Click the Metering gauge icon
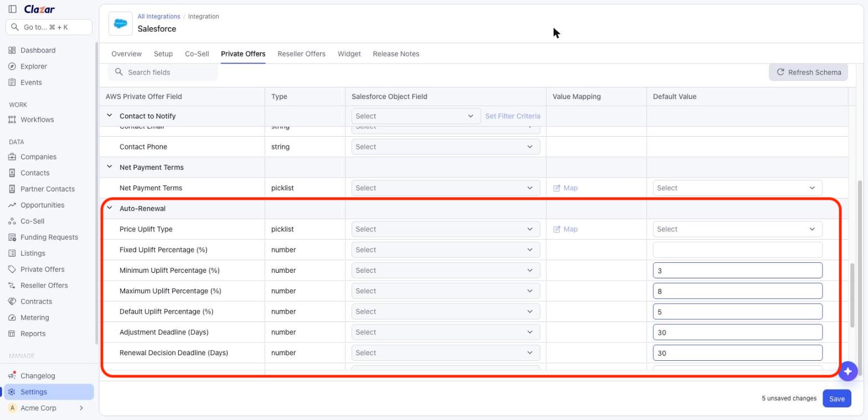This screenshot has width=868, height=420. click(12, 318)
